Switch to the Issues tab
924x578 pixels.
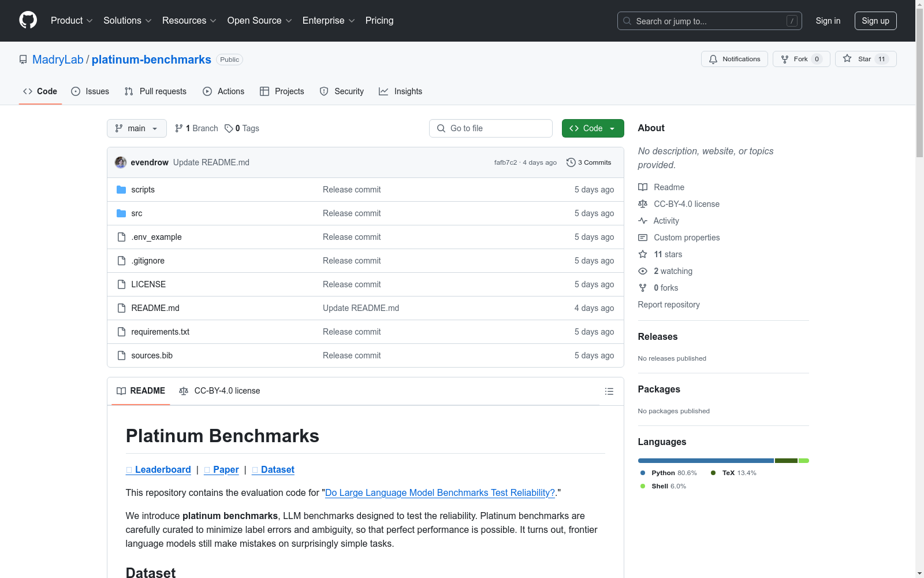pyautogui.click(x=90, y=91)
